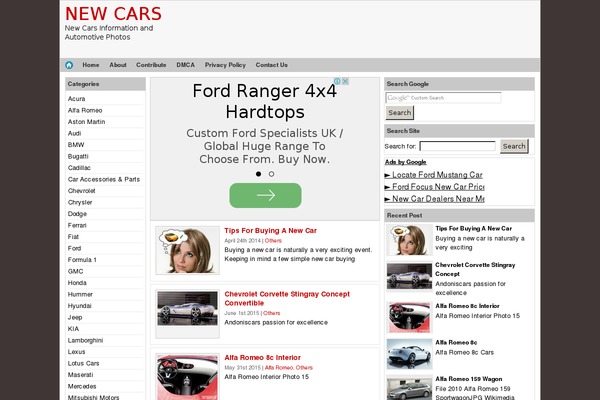Open Recent Post Alfa Romeo 159 Wagon
The height and width of the screenshot is (400, 600).
pos(469,379)
